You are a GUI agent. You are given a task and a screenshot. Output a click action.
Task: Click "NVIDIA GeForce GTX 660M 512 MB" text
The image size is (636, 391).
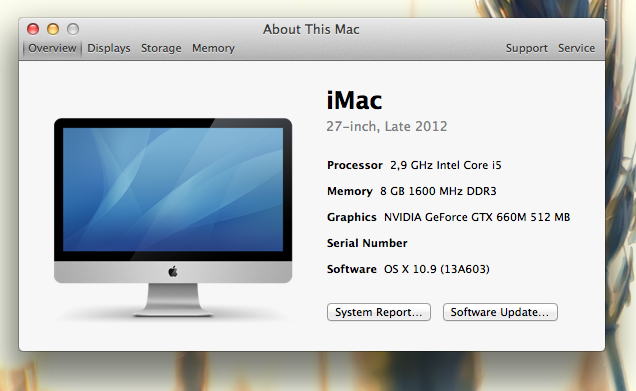(x=477, y=217)
